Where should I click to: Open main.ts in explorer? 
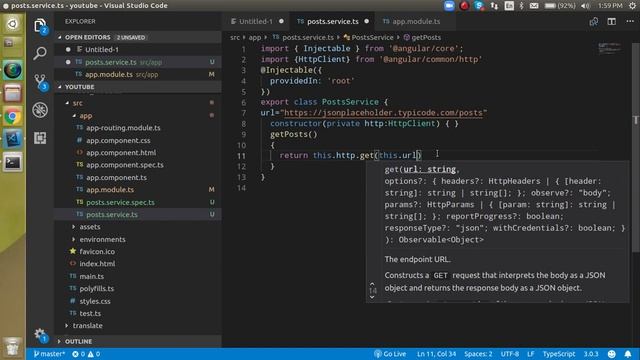(x=91, y=277)
